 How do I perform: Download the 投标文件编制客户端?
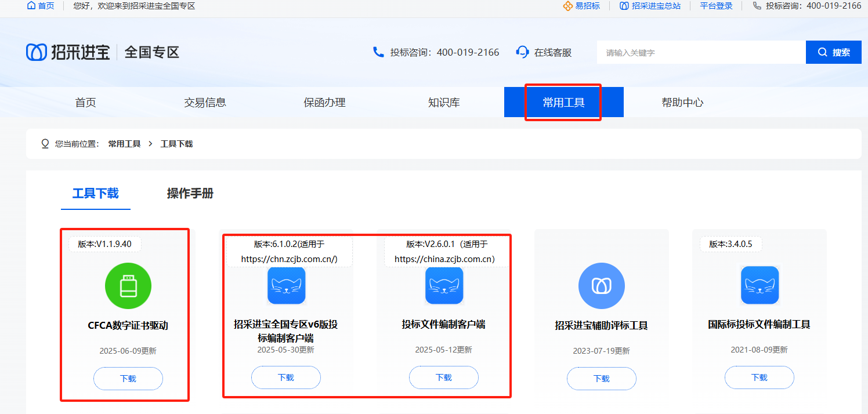point(444,377)
